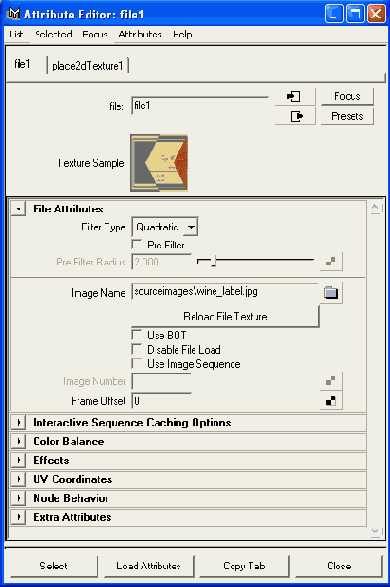Open the Focus menu
The image size is (390, 587).
95,34
